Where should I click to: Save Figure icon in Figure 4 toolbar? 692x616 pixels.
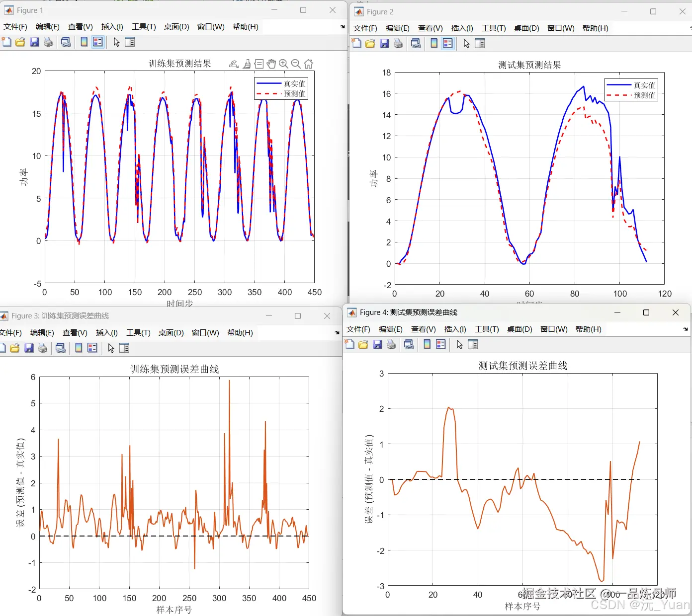click(377, 345)
